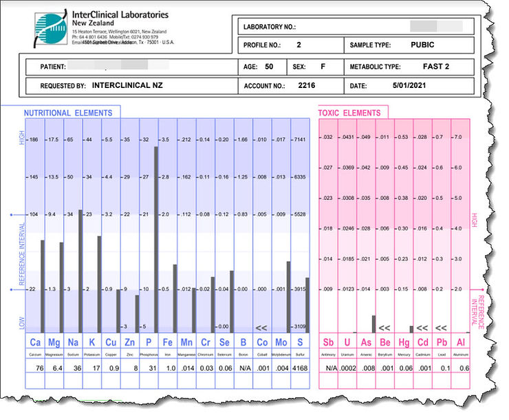Click the below-range arrows in Cadmium column
The width and height of the screenshot is (509, 420).
pyautogui.click(x=422, y=328)
